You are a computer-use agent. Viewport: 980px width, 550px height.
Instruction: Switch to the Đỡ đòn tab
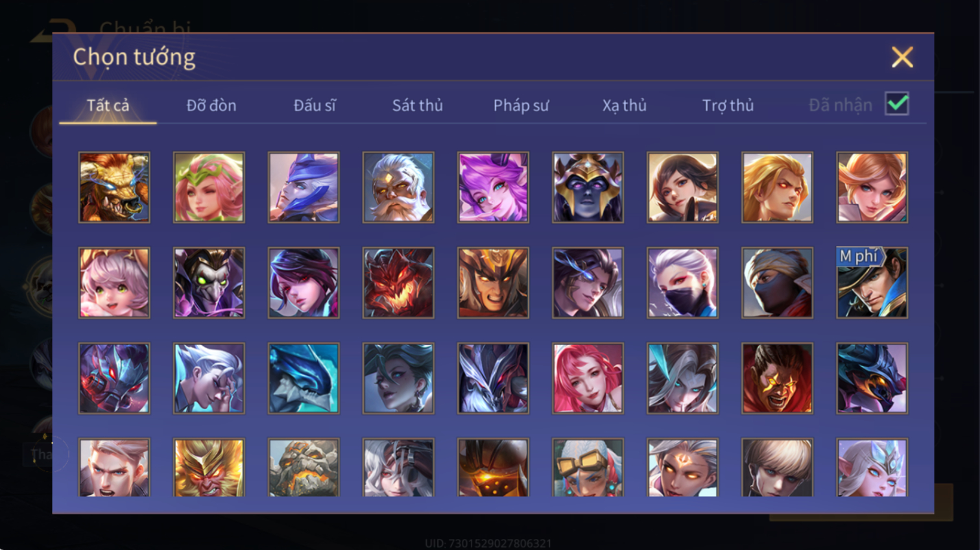211,105
